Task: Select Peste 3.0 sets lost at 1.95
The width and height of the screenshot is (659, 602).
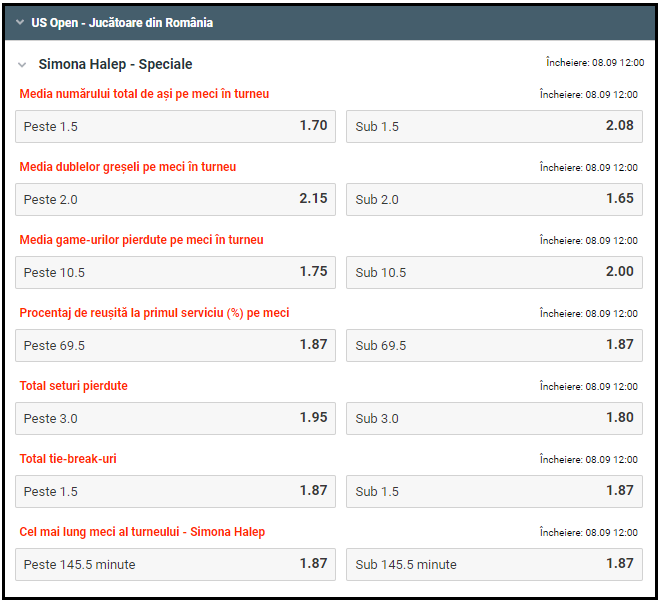Action: pos(175,418)
